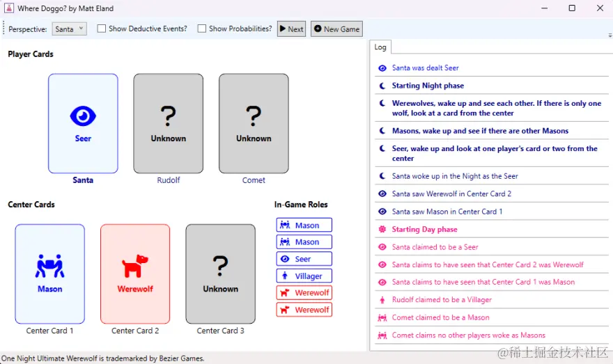The height and width of the screenshot is (364, 613).
Task: Select the first Mason role in In-Game Roles
Action: [304, 225]
